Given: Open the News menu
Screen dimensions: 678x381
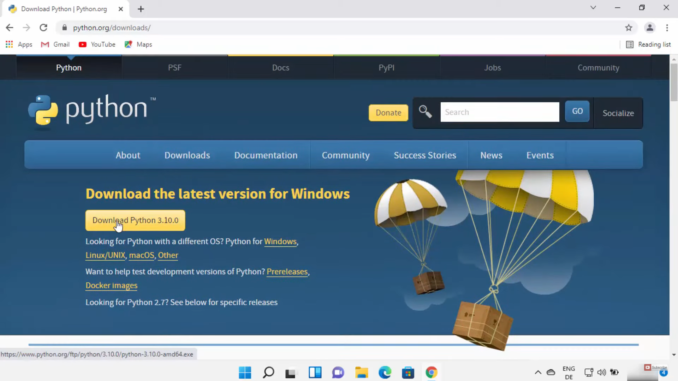Looking at the screenshot, I should click(x=491, y=155).
